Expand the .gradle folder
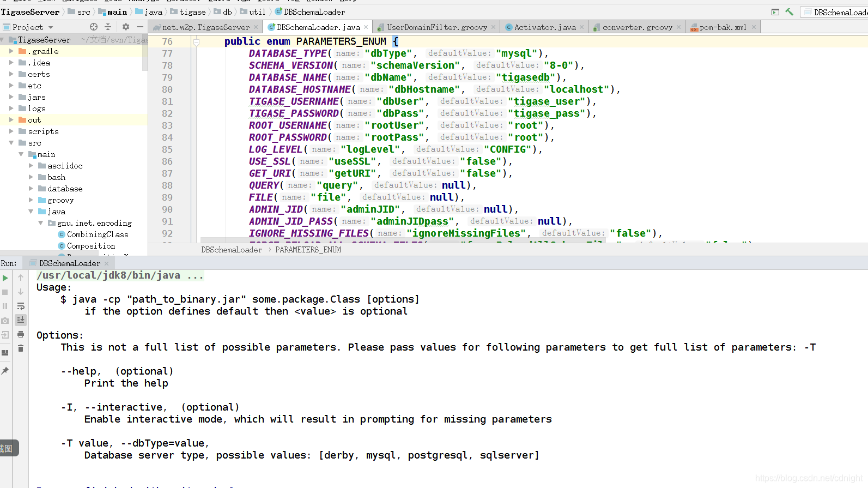 [x=11, y=51]
